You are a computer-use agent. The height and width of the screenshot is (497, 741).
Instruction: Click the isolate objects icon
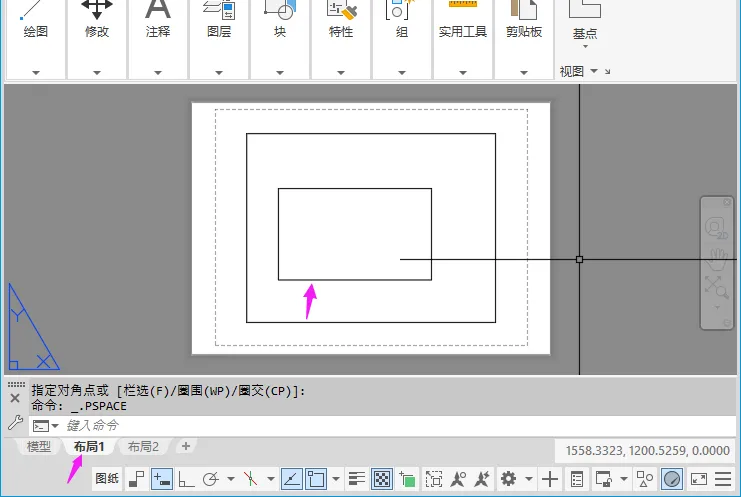click(645, 479)
